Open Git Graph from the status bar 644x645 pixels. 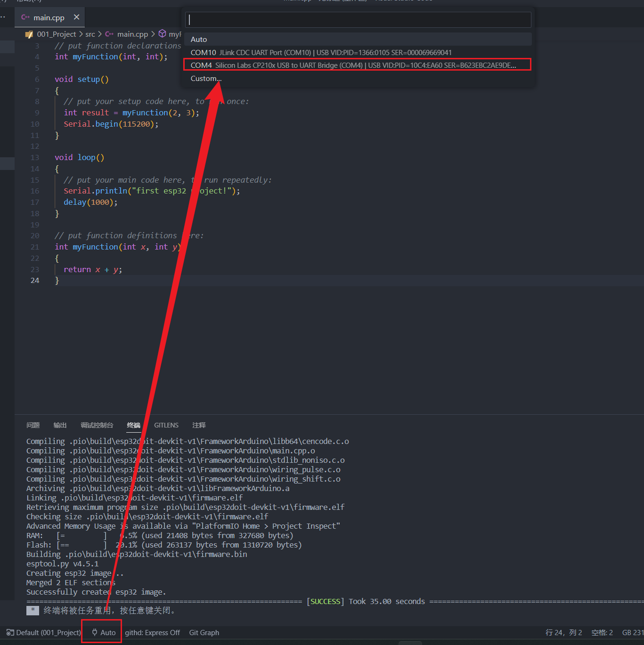204,632
